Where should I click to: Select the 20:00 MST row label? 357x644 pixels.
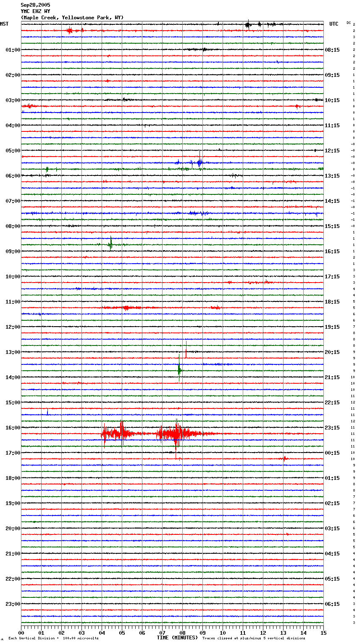13,529
